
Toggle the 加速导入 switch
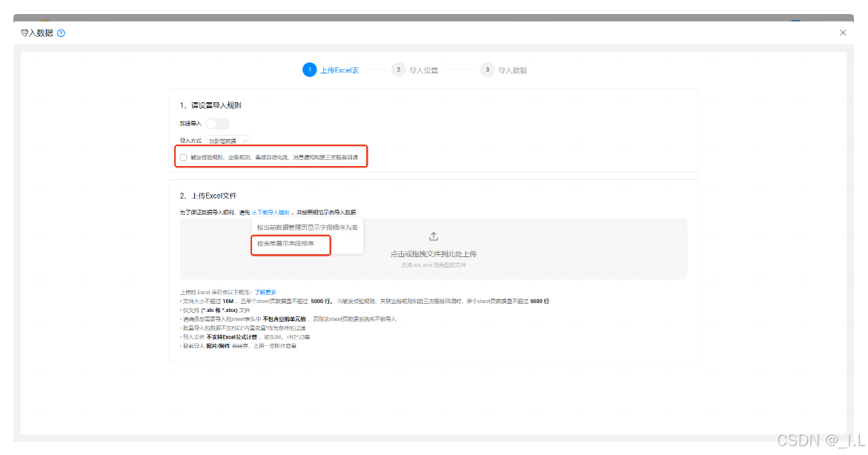click(217, 124)
